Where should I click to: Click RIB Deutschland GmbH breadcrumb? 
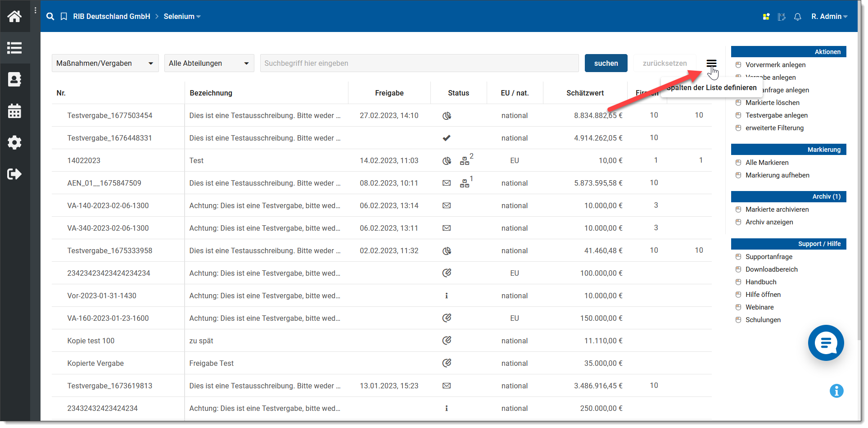click(112, 16)
